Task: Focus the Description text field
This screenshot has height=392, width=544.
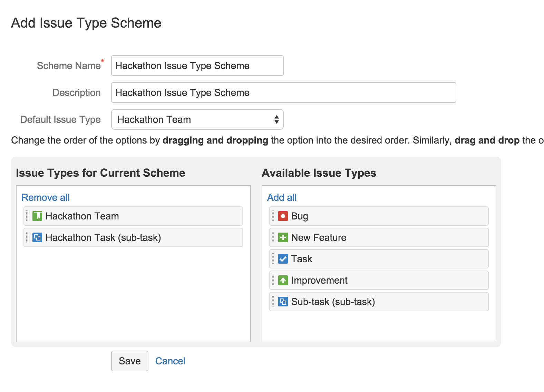Action: click(283, 92)
